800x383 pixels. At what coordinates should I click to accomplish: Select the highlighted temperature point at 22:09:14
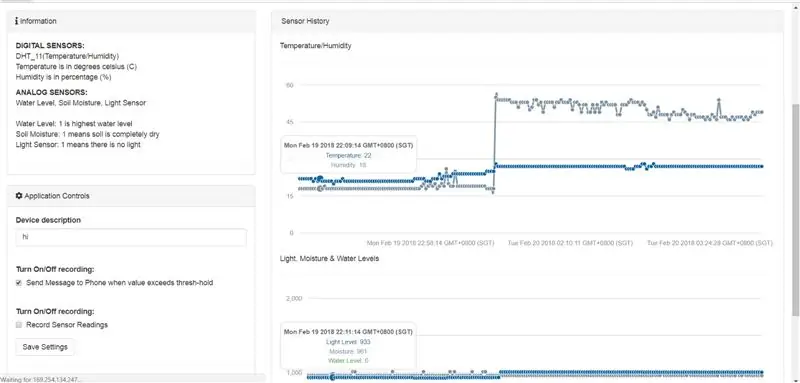320,178
